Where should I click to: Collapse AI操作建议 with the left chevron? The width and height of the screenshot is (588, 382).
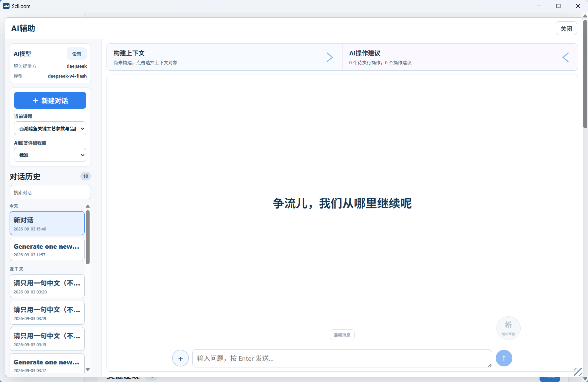[x=566, y=57]
